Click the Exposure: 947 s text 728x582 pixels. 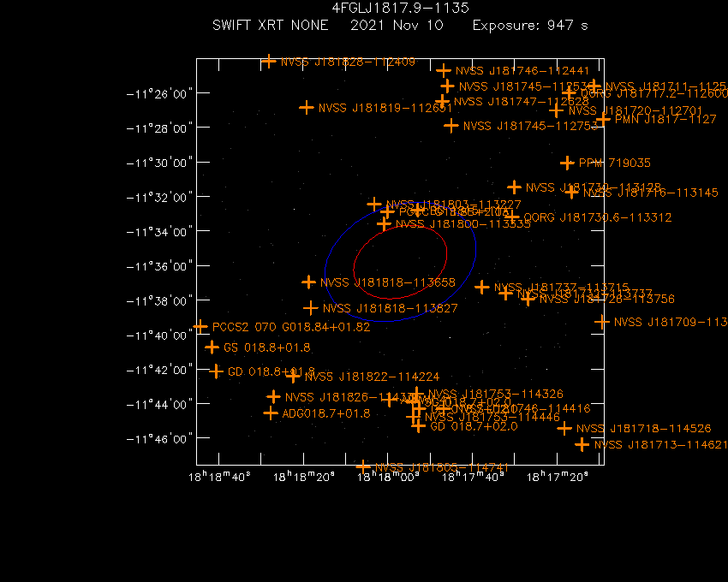pos(530,26)
